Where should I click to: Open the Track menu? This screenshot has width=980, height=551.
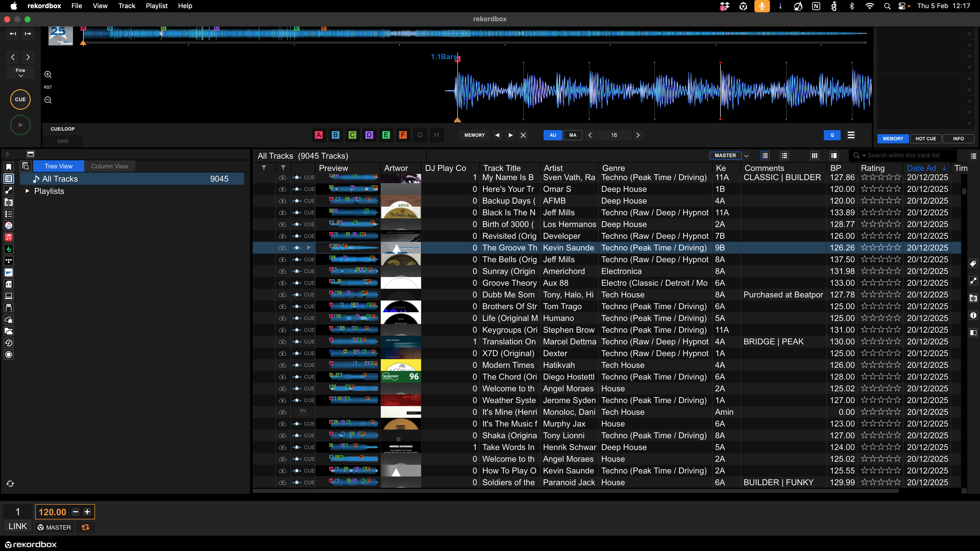(127, 6)
